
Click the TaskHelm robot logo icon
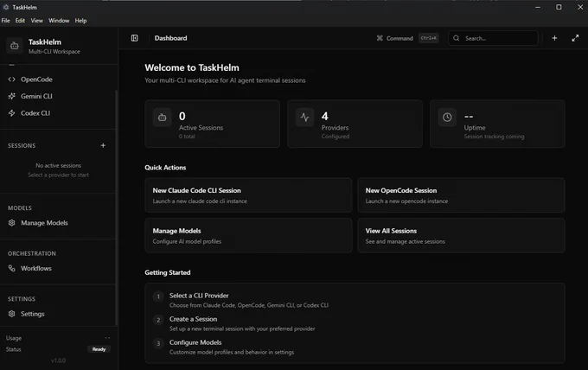[14, 46]
